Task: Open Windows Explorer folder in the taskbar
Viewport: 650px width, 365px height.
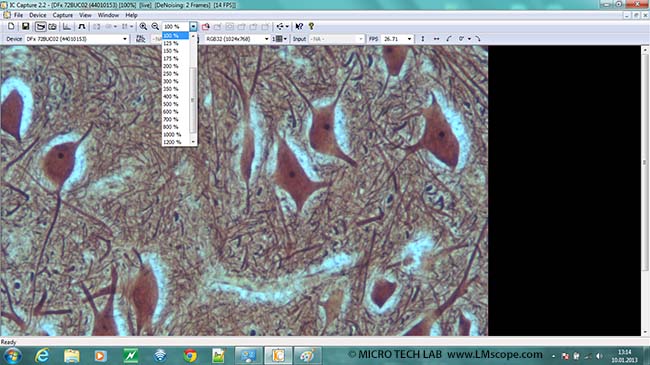Action: click(x=71, y=356)
